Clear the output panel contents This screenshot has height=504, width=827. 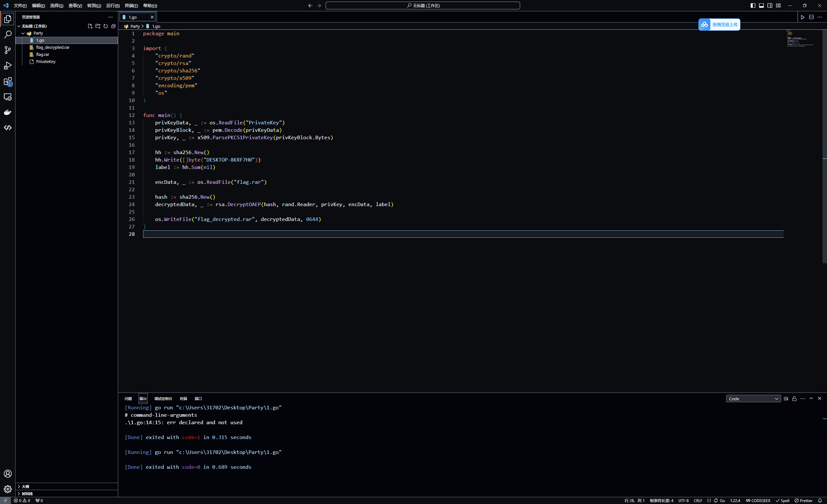786,399
